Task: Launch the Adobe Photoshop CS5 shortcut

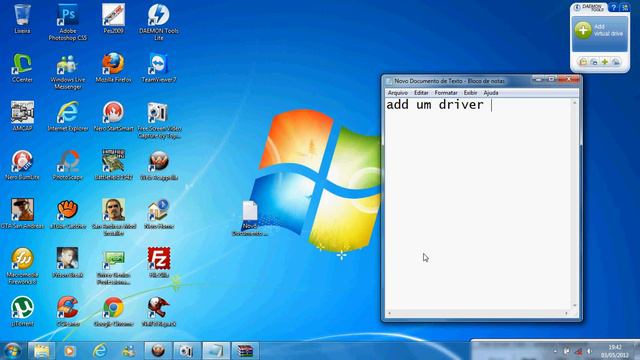Action: pos(68,22)
